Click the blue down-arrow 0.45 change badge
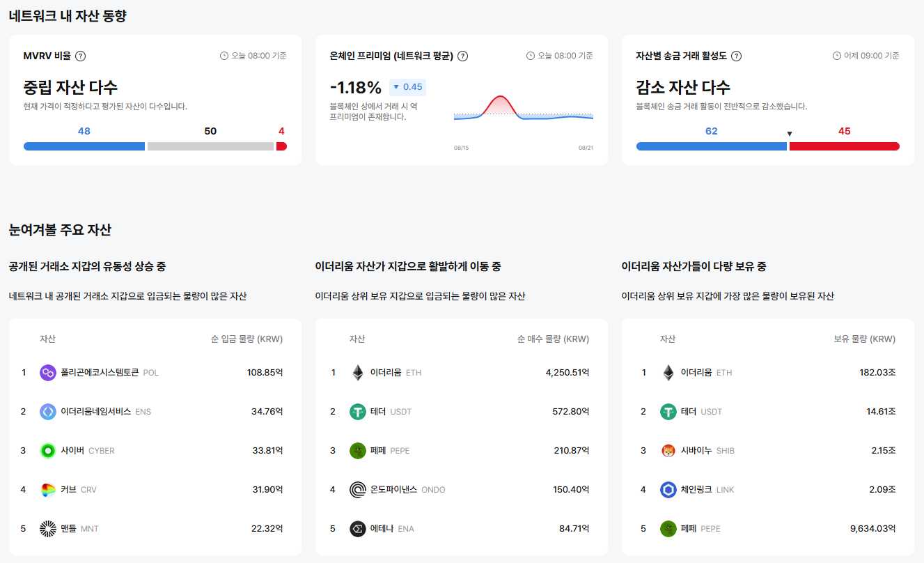Screen dimensions: 924x563 [407, 87]
